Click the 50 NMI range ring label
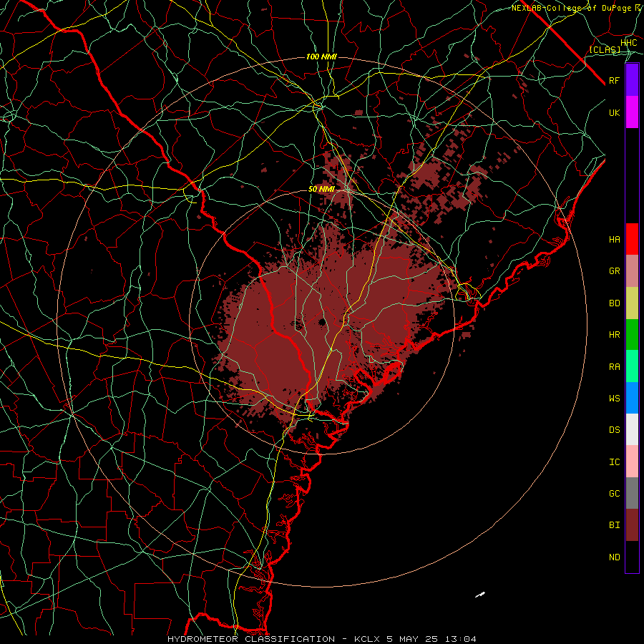This screenshot has width=644, height=644. tap(321, 190)
